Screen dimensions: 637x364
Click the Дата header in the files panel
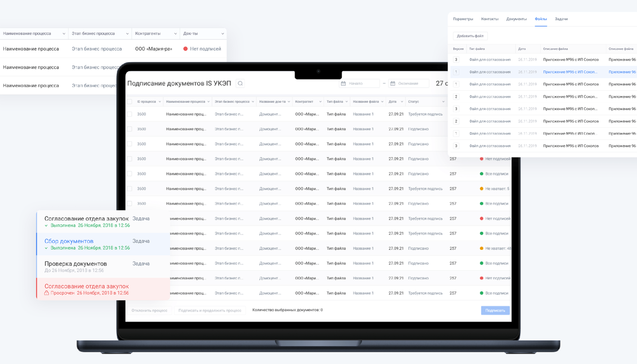[x=522, y=49]
